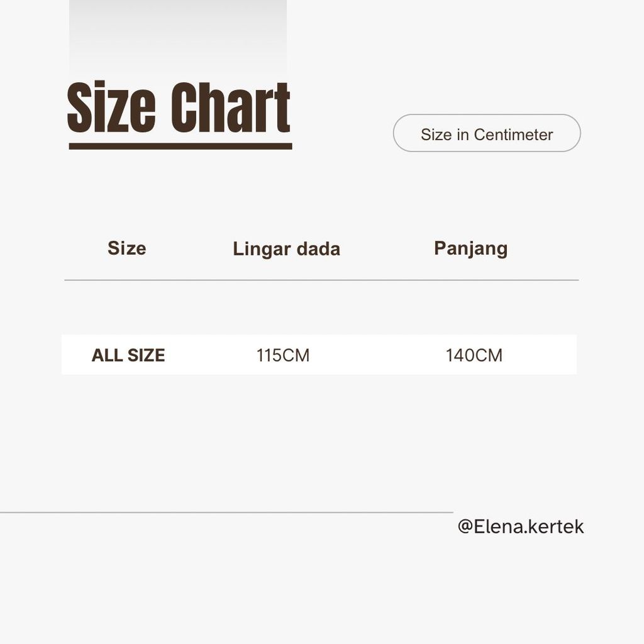Select the 115CM chest value

(x=283, y=355)
